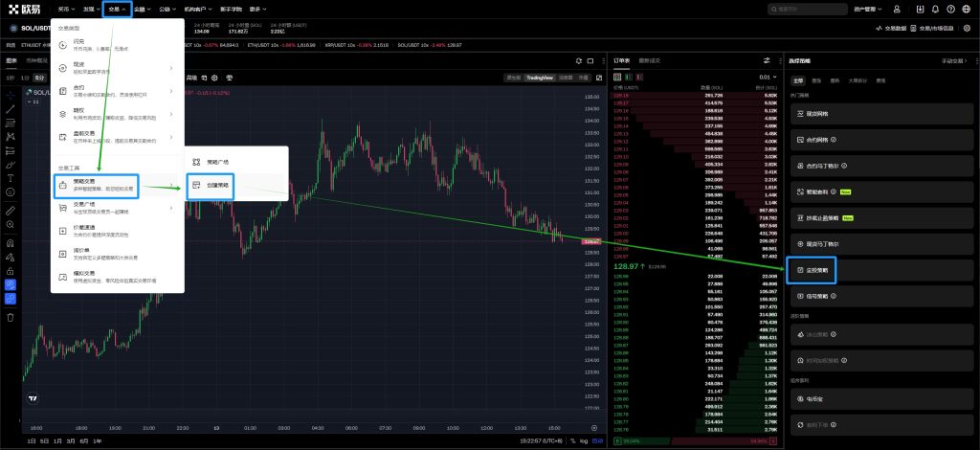Select 闪兑 convert in trade menu
Image resolution: width=980 pixels, height=450 pixels.
pyautogui.click(x=118, y=45)
